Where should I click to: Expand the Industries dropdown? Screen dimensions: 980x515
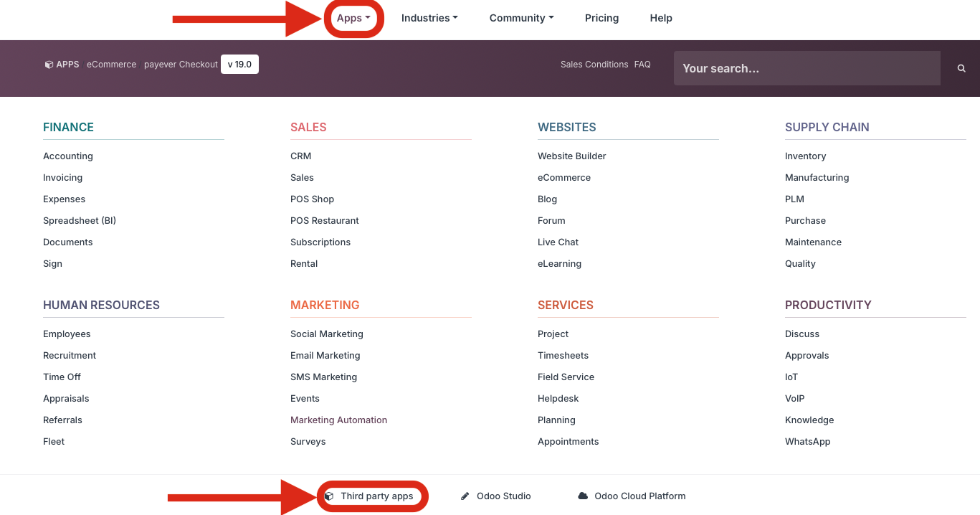pos(429,18)
